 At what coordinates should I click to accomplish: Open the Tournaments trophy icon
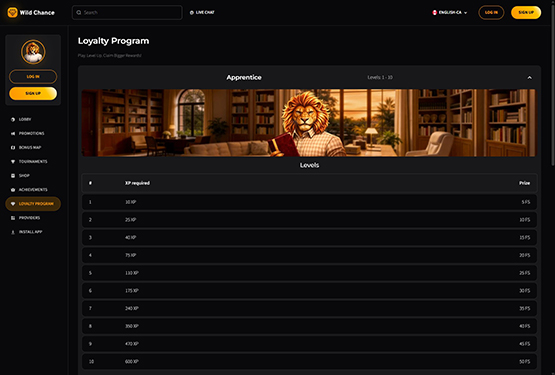13,161
